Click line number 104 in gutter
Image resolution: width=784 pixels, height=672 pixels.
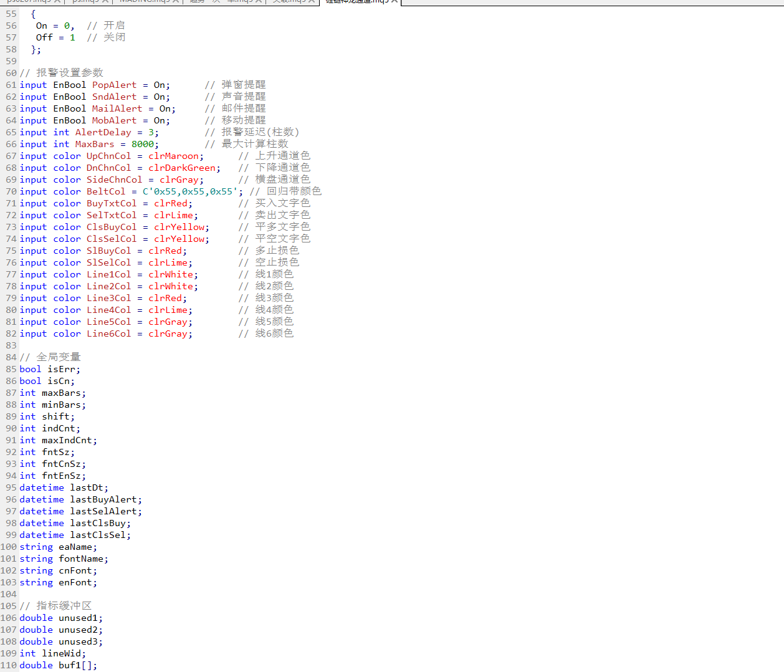9,594
